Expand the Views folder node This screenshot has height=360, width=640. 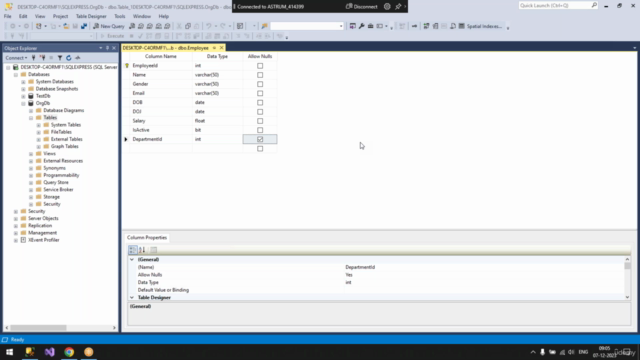point(31,154)
